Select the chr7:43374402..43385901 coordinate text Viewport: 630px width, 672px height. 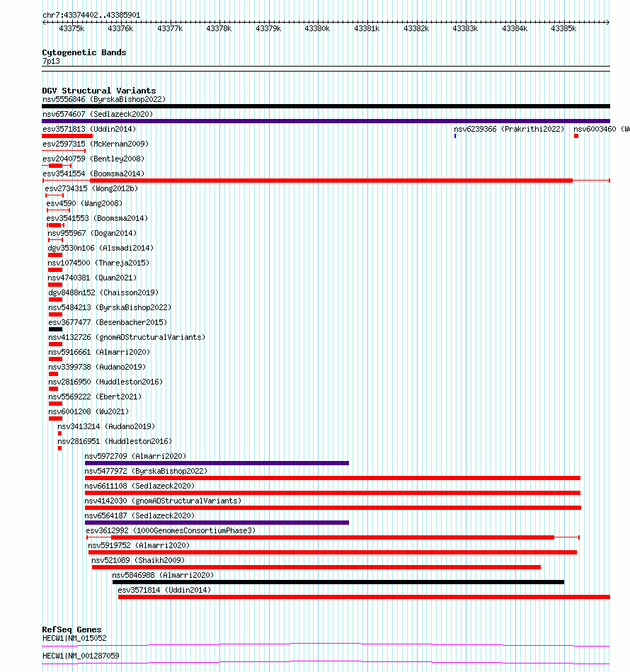coord(91,15)
